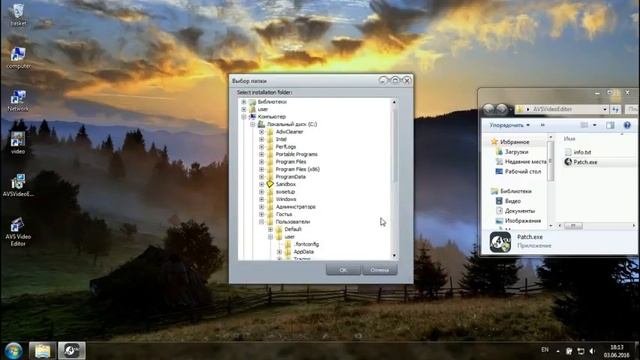Click the Explorer search field
640x360 pixels.
(x=631, y=109)
